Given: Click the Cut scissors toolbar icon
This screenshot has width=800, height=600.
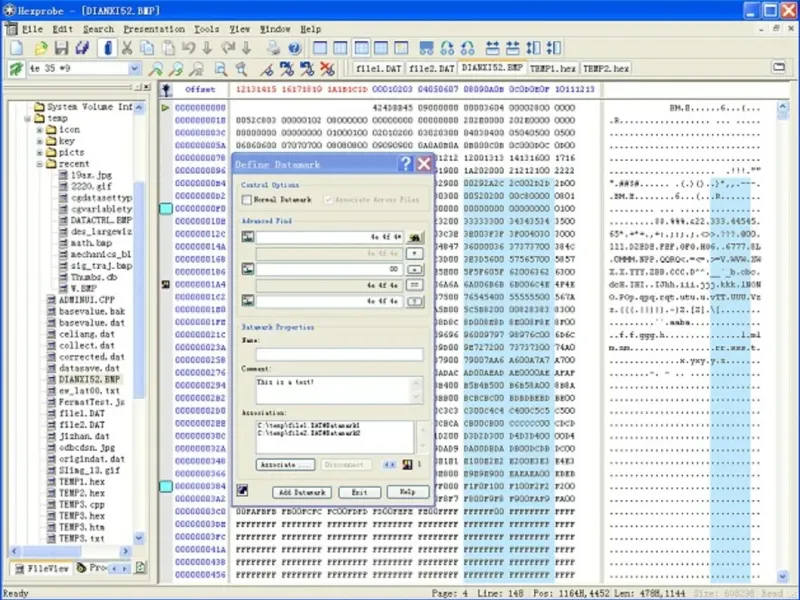Looking at the screenshot, I should [x=127, y=48].
